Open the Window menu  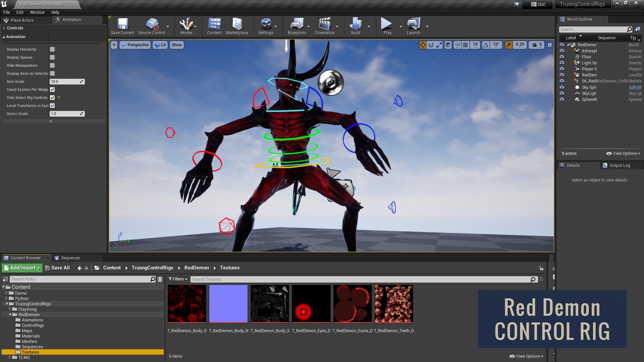pos(37,12)
